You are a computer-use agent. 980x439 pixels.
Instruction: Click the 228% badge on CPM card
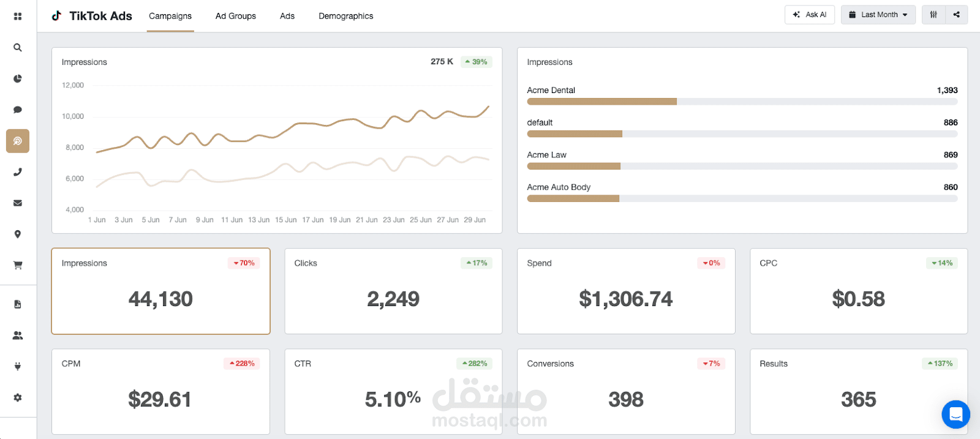pyautogui.click(x=242, y=364)
